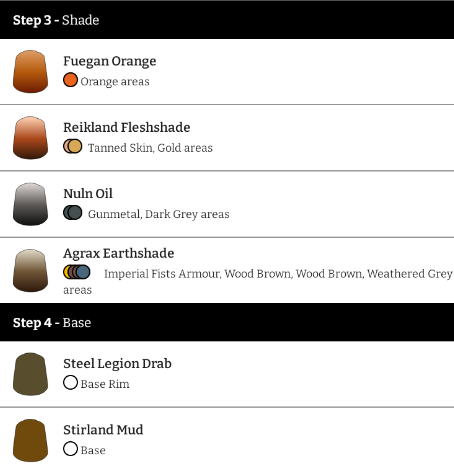
Task: Click the empty circle beside Base Rim
Action: (70, 382)
